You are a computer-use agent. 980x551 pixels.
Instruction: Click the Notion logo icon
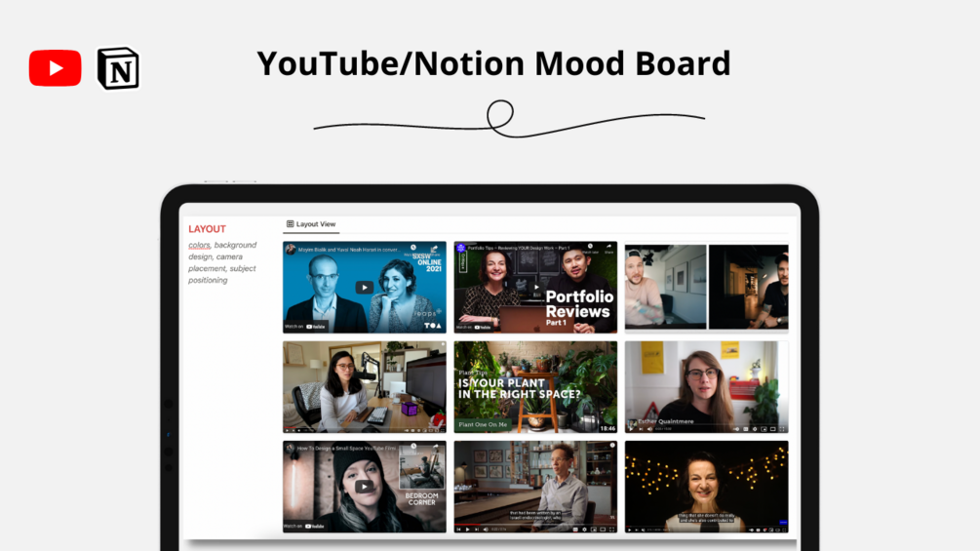coord(118,68)
